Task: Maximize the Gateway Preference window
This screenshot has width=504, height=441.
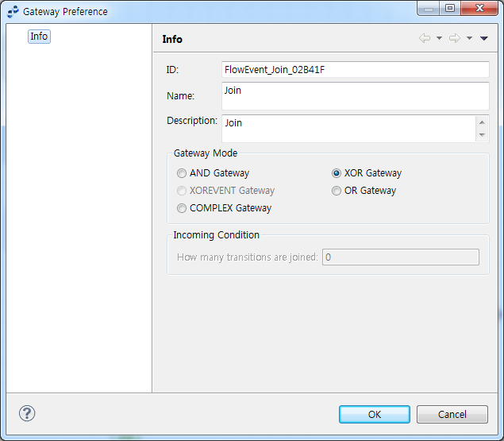Action: coord(450,8)
